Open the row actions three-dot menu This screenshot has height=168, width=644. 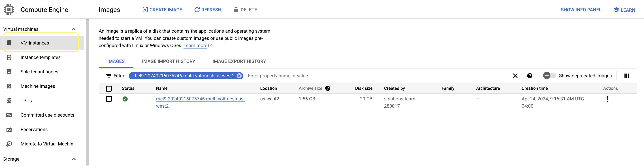coord(607,99)
